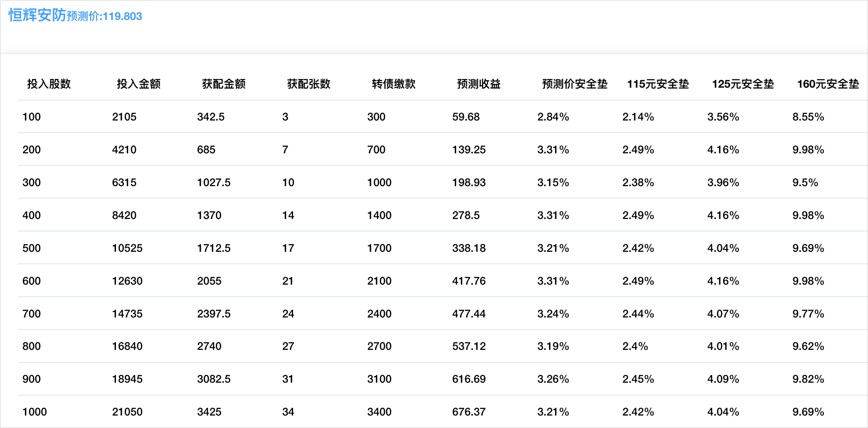Select the 125元安全垫 column header
This screenshot has width=868, height=428.
click(x=743, y=84)
